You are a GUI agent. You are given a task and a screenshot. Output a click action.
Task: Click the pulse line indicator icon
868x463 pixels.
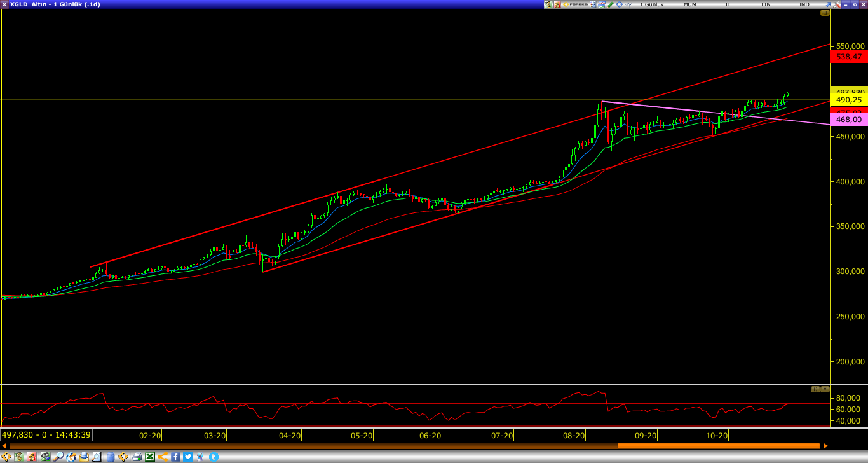pos(628,4)
